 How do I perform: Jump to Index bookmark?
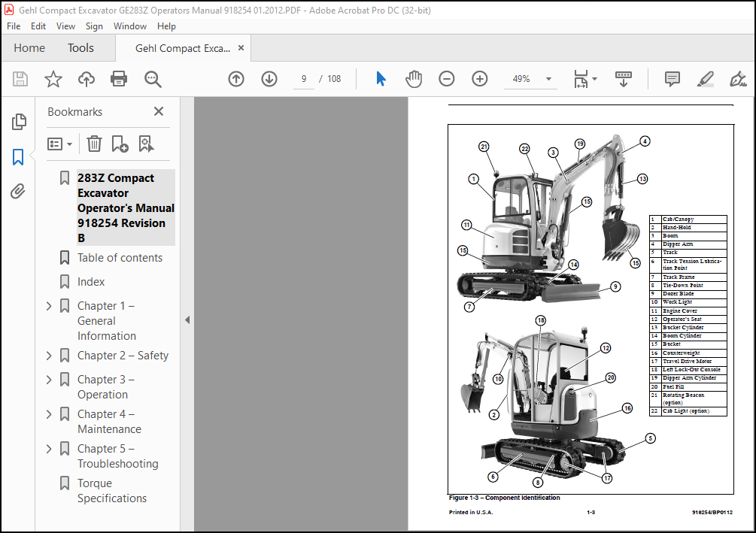pyautogui.click(x=91, y=282)
